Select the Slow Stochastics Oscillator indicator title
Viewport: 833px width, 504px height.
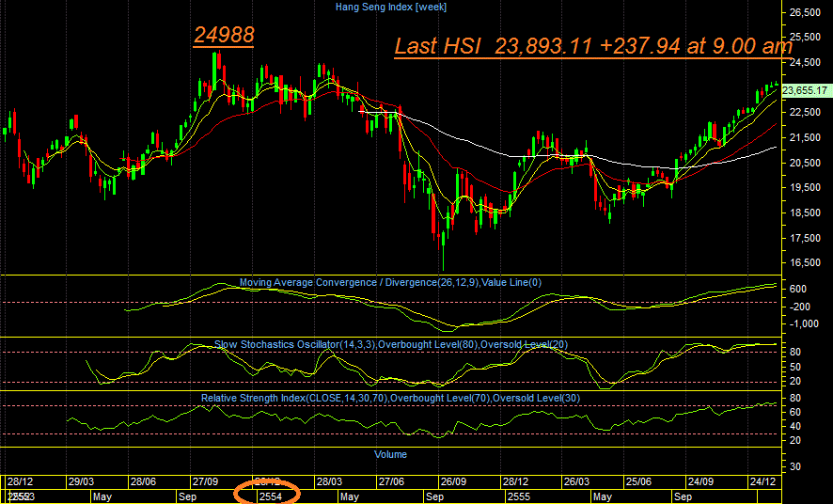[x=391, y=345]
